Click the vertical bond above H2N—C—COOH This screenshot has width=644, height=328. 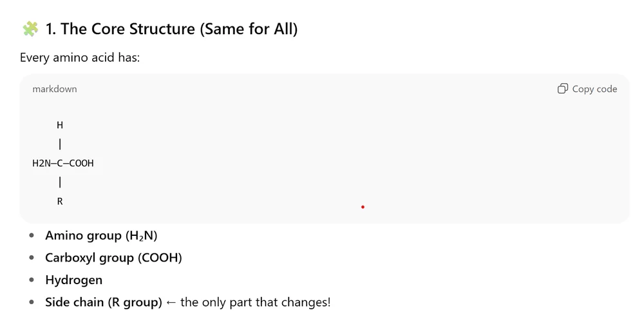(60, 144)
